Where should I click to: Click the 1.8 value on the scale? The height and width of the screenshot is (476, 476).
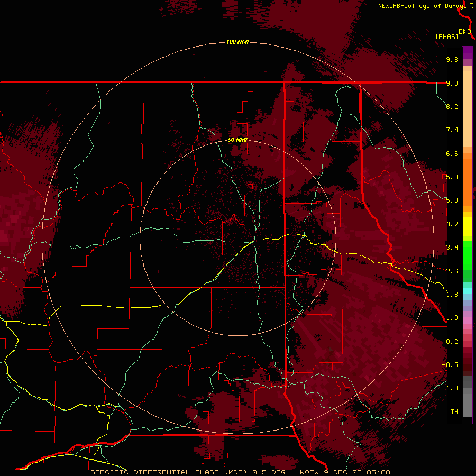452,295
